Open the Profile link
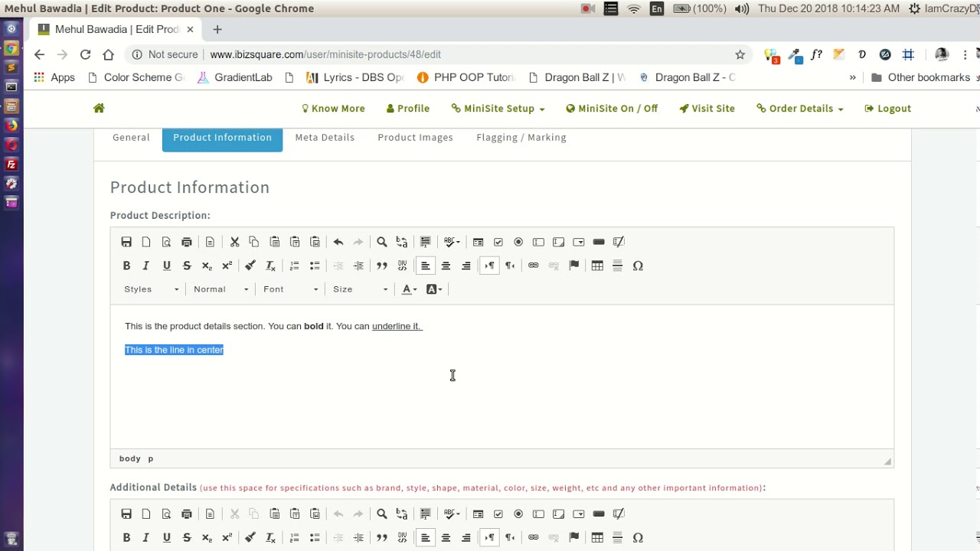 (408, 109)
